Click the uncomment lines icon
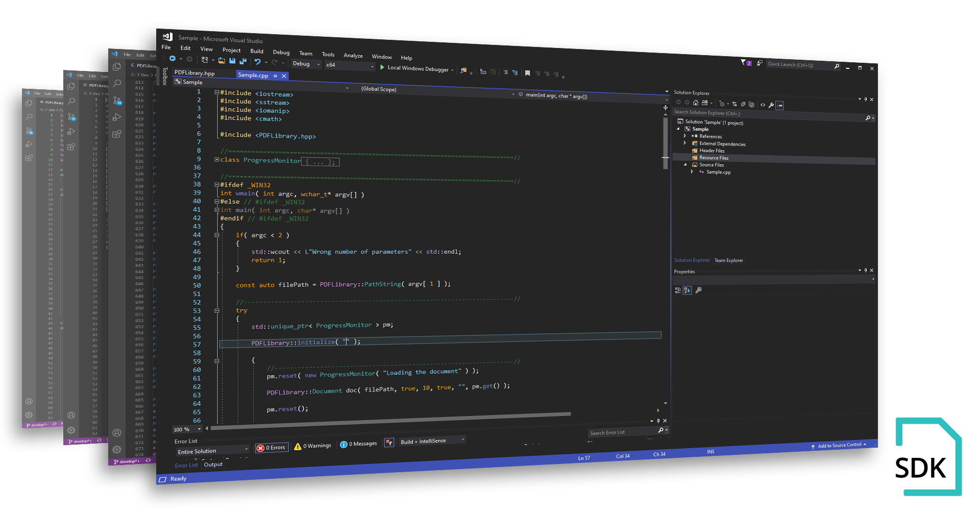 pos(514,72)
